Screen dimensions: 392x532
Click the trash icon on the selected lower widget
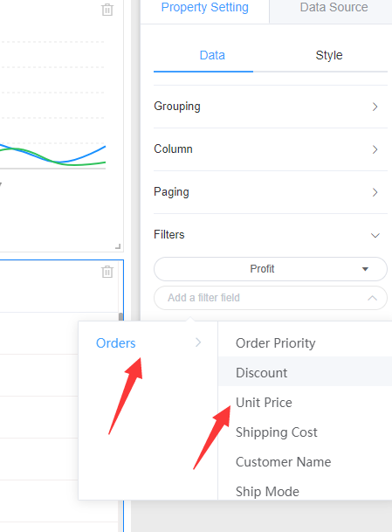(107, 272)
